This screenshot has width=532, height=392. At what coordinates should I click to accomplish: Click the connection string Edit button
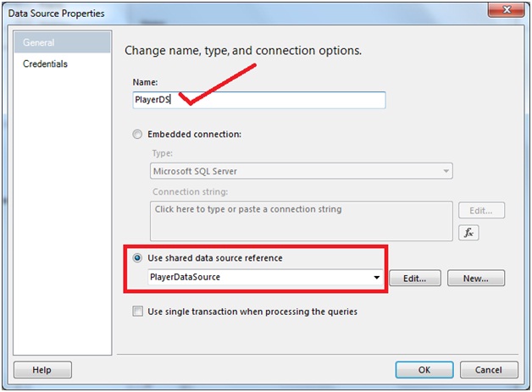481,211
